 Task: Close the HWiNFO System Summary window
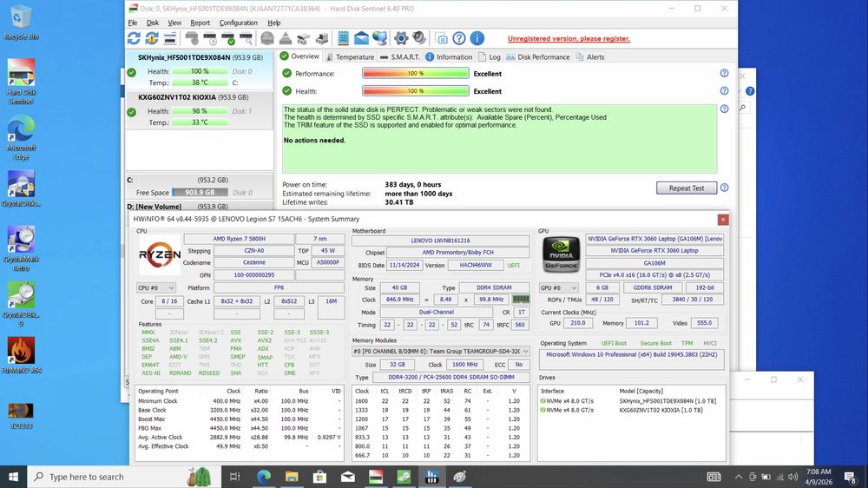pyautogui.click(x=723, y=220)
